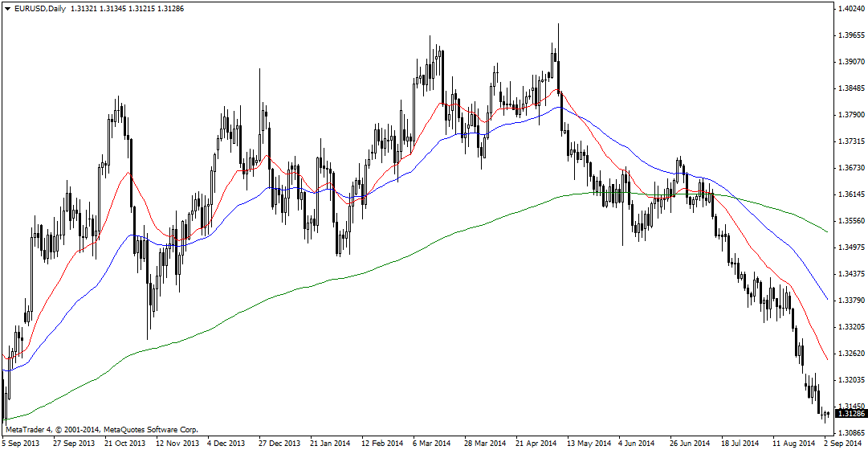
Task: Select the 2 Sep 2014 date label
Action: (x=842, y=443)
